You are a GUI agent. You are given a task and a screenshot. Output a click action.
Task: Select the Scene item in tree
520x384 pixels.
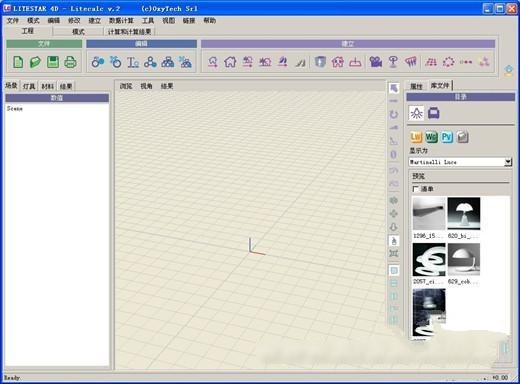pyautogui.click(x=15, y=109)
